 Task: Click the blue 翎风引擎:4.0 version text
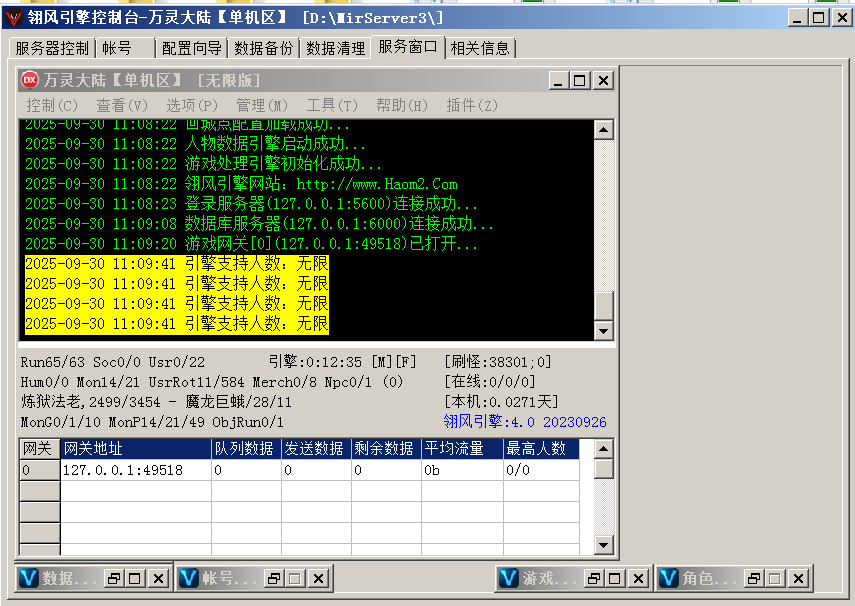tap(525, 422)
